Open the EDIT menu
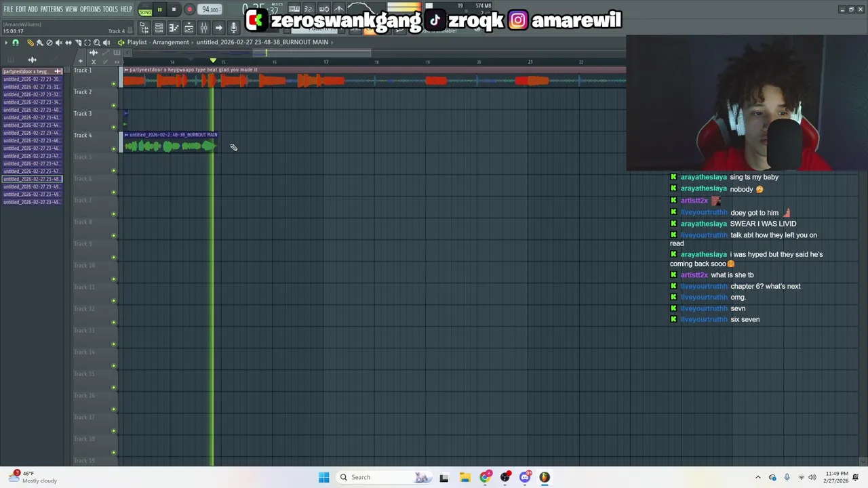Screen dimensions: 868x488 [x=20, y=9]
